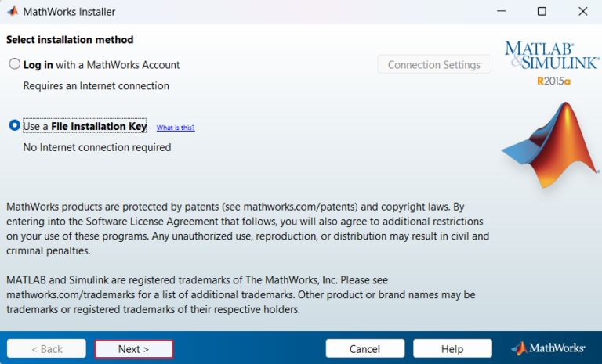Select the Log in with MathWorks Account radio button
This screenshot has height=364, width=602.
click(14, 64)
